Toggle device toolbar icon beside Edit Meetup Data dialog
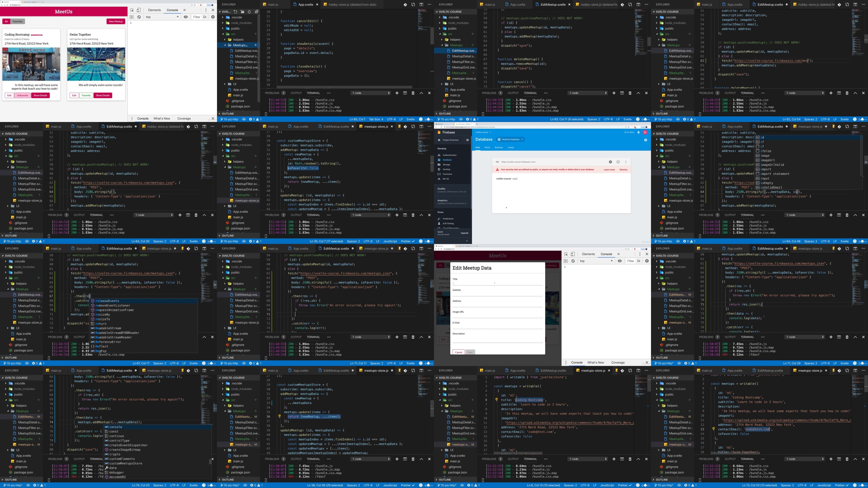The height and width of the screenshot is (488, 868). (x=573, y=254)
